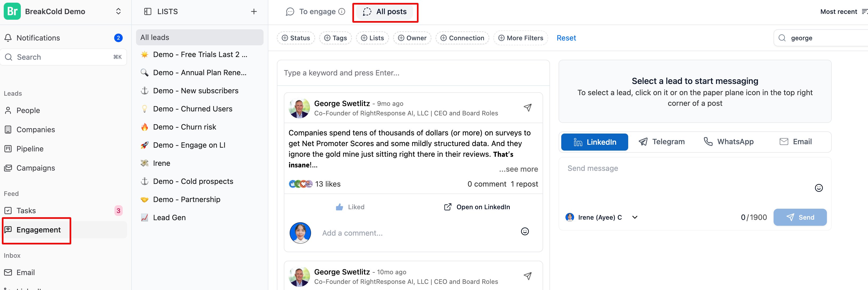Open the Lists filter
This screenshot has width=868, height=290.
(x=372, y=38)
